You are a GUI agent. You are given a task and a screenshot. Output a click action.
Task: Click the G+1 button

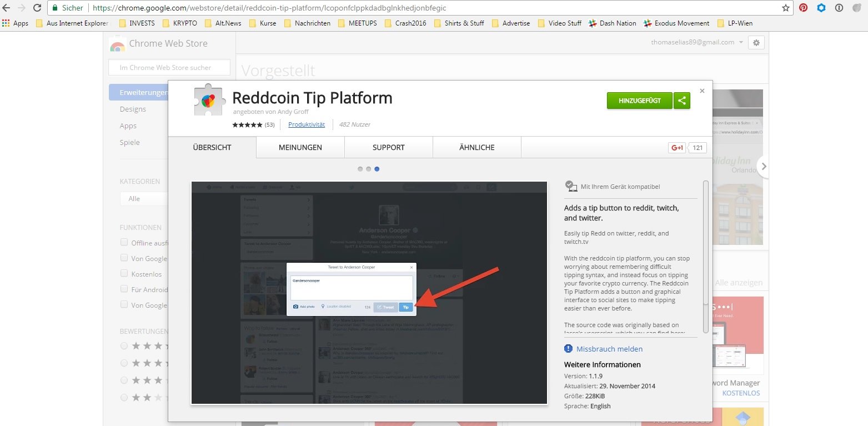point(677,148)
